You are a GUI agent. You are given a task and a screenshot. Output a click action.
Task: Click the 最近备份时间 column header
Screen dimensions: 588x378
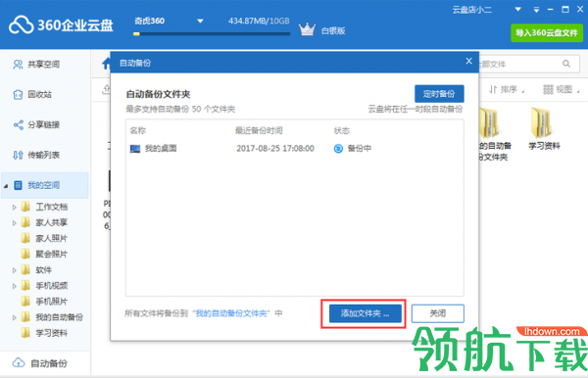(x=259, y=130)
